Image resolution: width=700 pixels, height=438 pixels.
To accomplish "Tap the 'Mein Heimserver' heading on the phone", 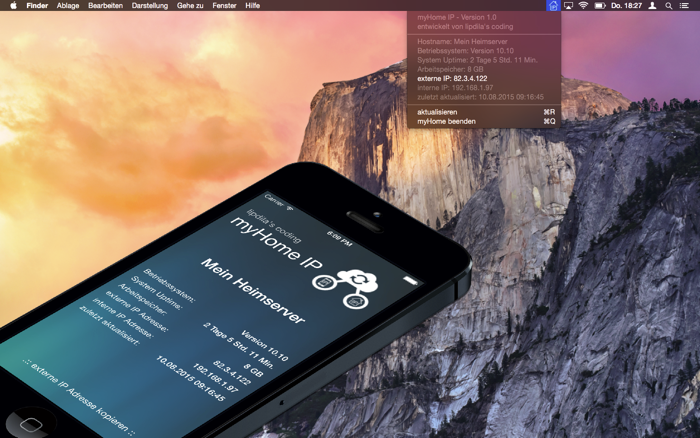I will [x=253, y=290].
